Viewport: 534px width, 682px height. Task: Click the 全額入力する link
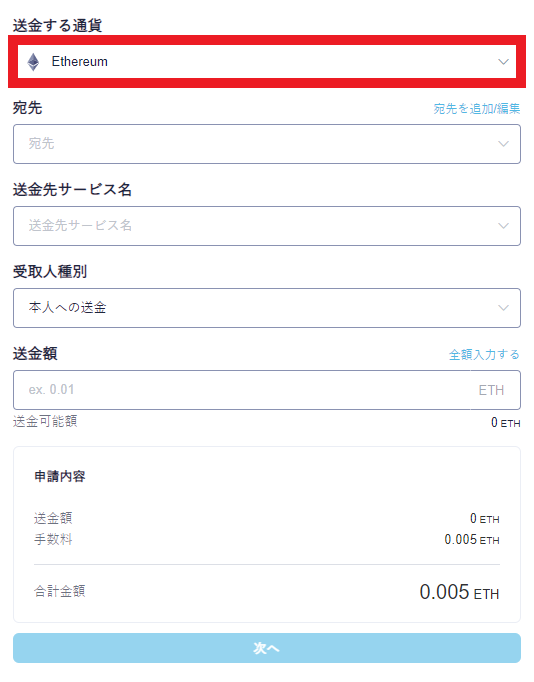click(484, 355)
